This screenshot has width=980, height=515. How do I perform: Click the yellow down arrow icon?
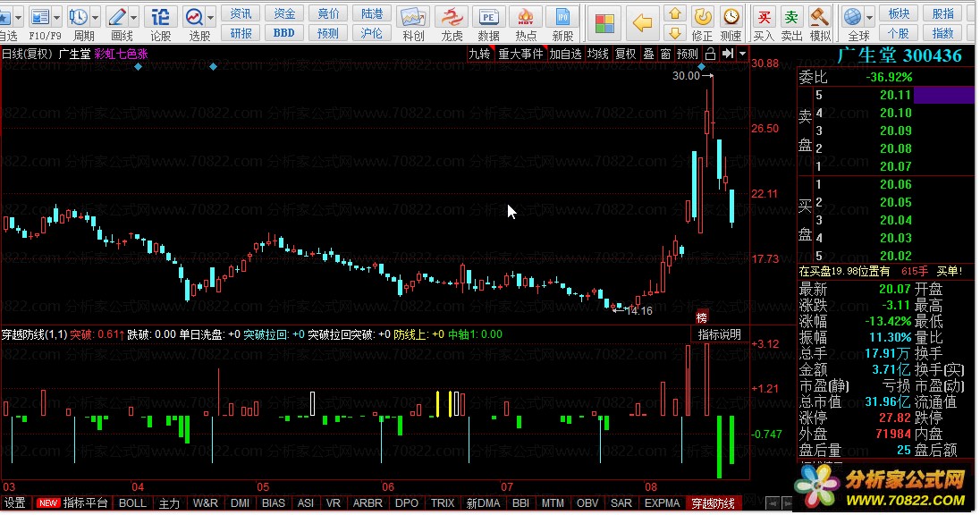point(675,32)
